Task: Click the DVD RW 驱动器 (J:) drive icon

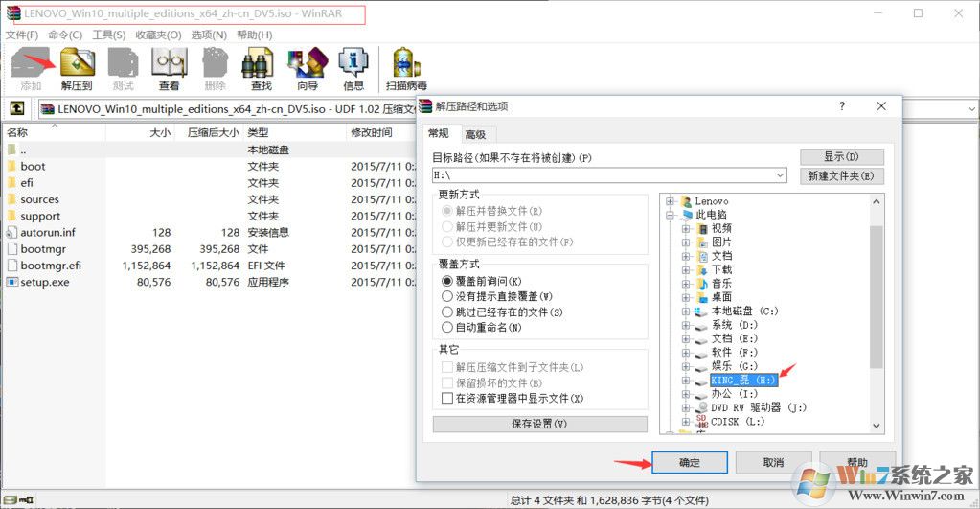Action: coord(702,407)
